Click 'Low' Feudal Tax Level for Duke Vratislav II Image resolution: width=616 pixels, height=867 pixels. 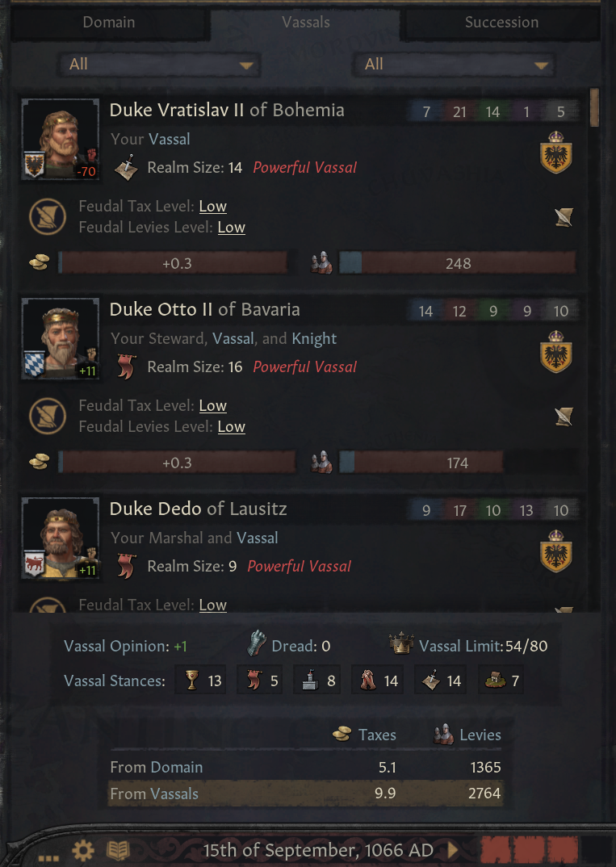[212, 207]
